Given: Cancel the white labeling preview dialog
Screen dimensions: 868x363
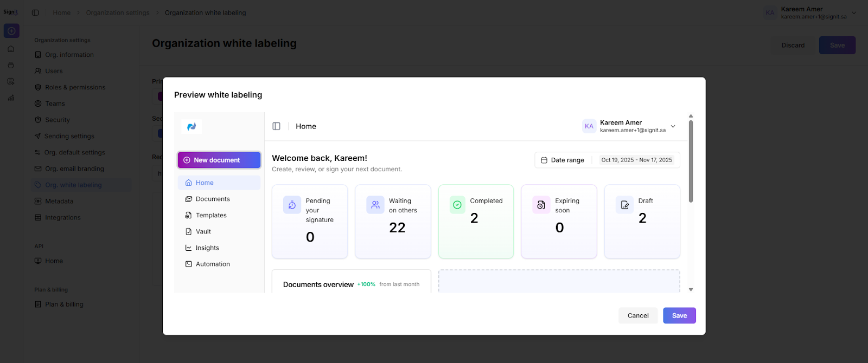Looking at the screenshot, I should coord(638,316).
